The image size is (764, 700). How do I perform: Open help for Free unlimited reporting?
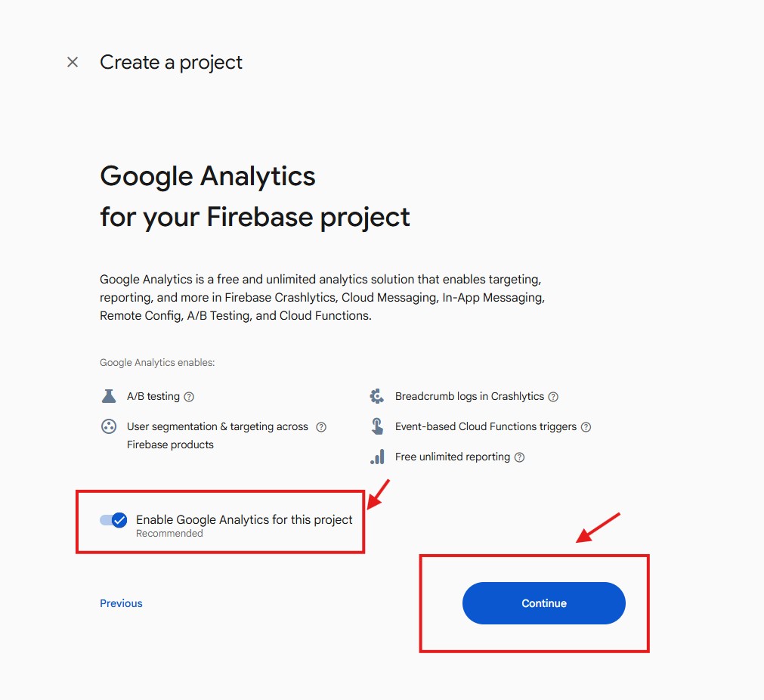point(519,457)
